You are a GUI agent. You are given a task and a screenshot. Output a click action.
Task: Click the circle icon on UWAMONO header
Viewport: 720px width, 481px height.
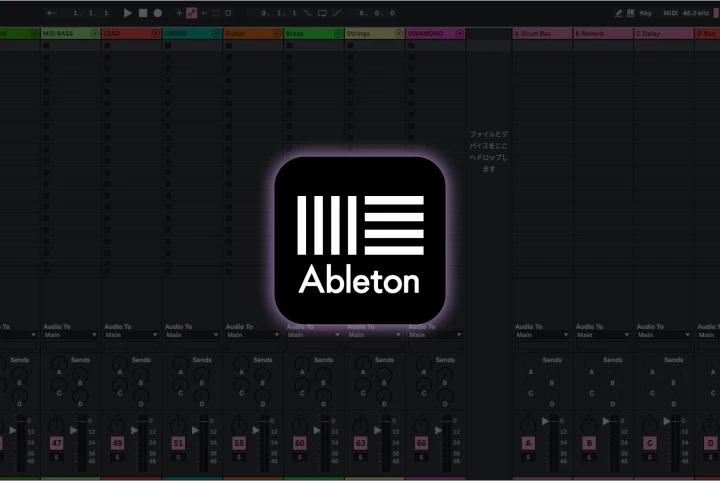click(460, 34)
